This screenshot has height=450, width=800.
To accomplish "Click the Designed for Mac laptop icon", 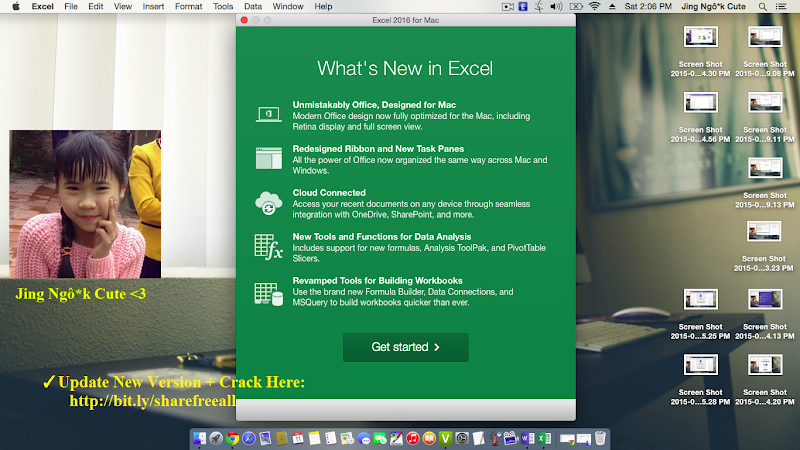I will [268, 114].
